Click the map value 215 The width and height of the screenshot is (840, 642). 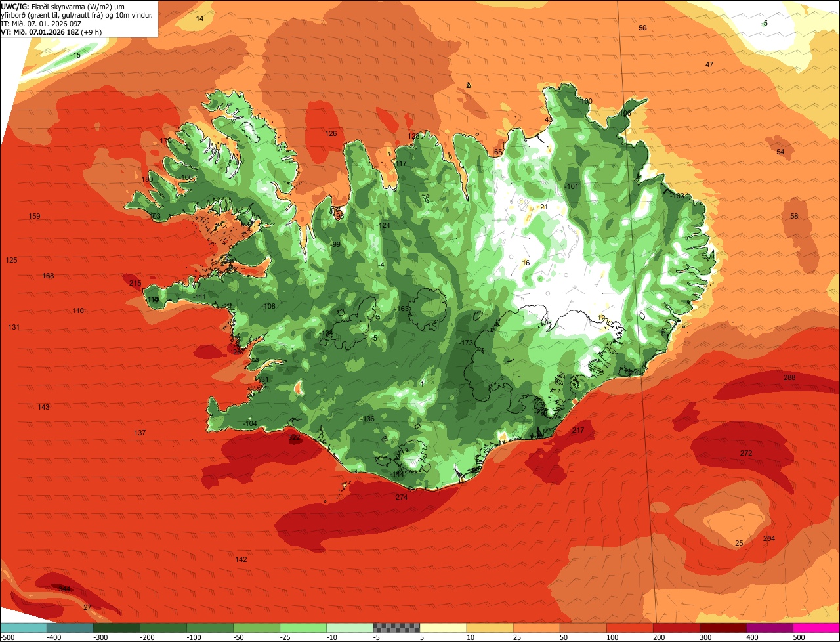[x=135, y=284]
